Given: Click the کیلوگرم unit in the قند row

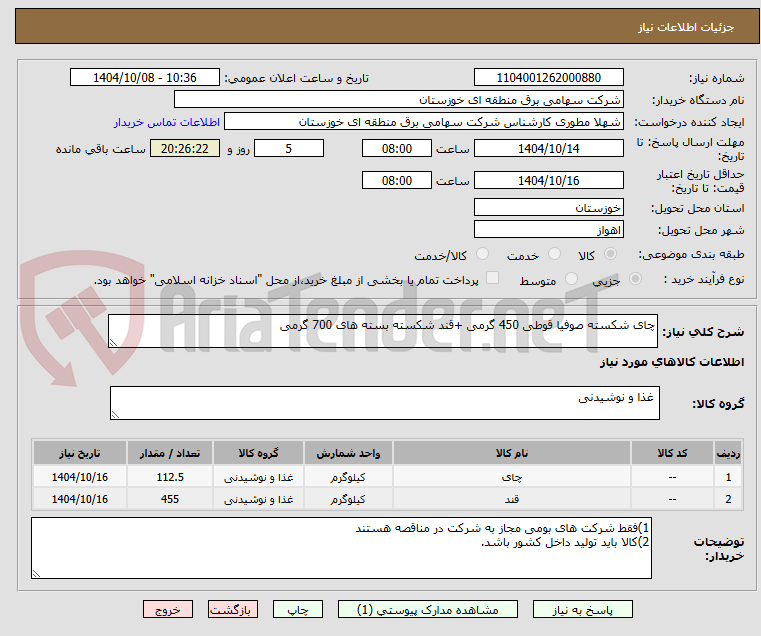Looking at the screenshot, I should pos(348,499).
